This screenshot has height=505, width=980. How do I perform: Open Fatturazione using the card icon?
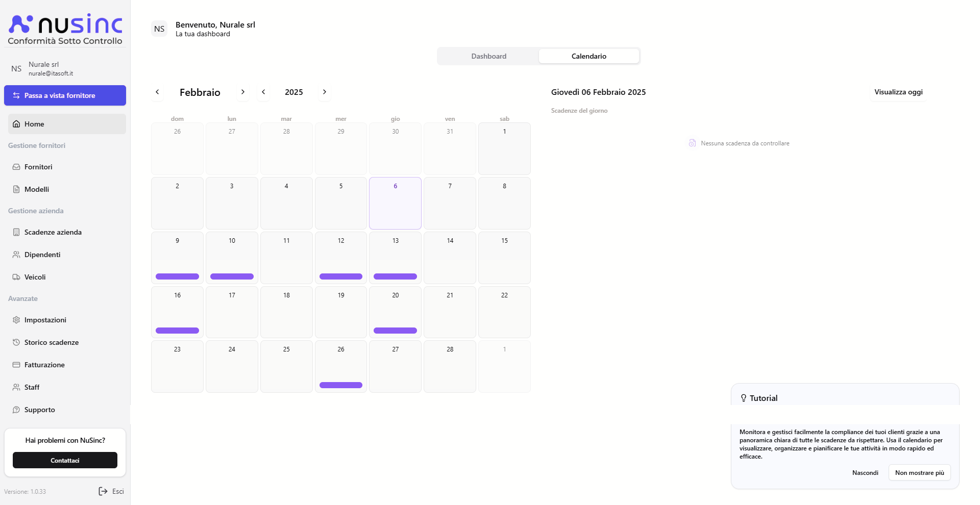point(16,365)
